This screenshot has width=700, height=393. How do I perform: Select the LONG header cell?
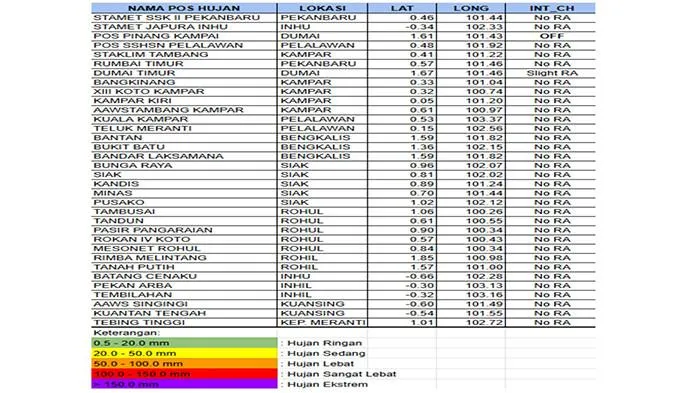coord(471,8)
